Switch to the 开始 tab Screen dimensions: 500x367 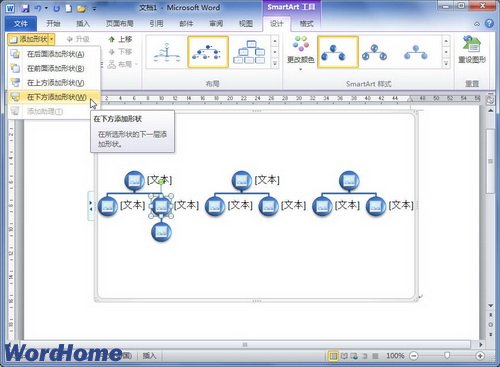53,23
